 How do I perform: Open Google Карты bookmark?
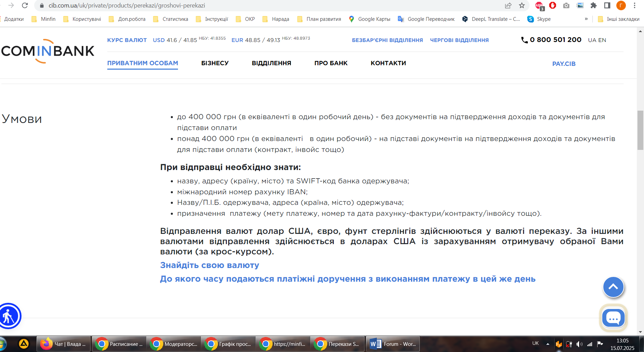[369, 19]
